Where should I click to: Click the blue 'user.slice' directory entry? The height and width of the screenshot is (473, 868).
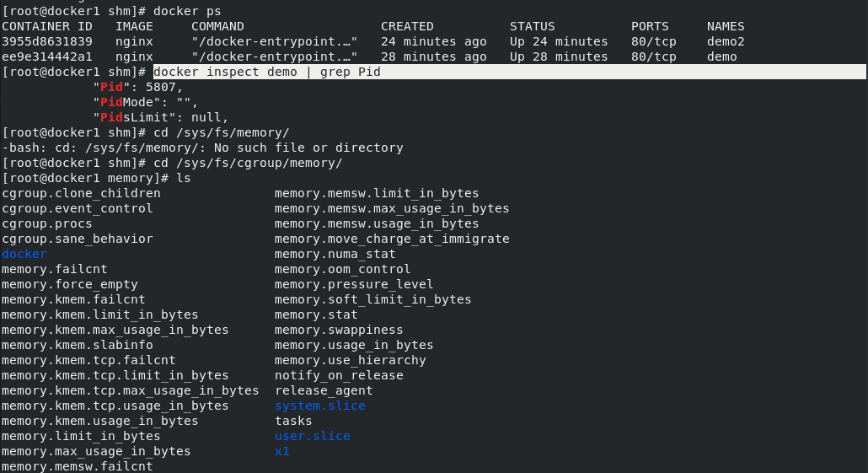[312, 436]
